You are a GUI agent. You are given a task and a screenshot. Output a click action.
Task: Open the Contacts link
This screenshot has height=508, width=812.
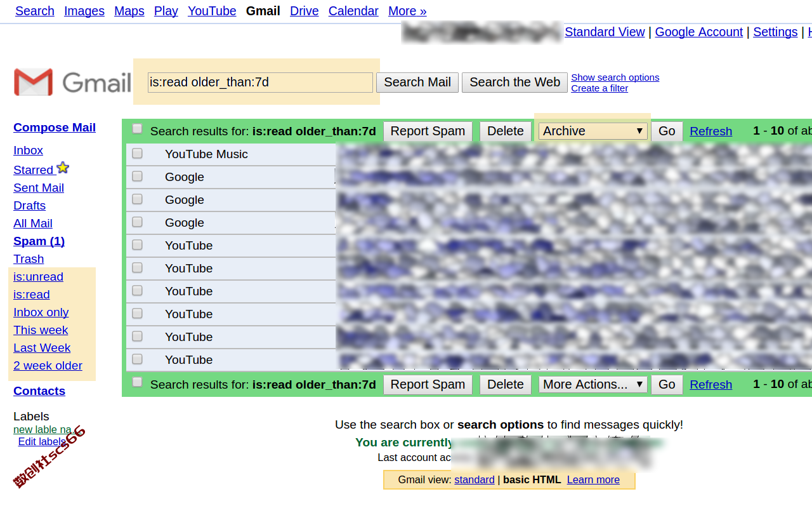tap(39, 391)
